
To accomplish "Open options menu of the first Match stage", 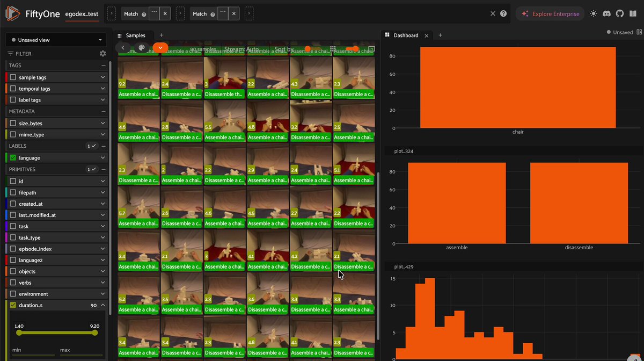I will (153, 14).
